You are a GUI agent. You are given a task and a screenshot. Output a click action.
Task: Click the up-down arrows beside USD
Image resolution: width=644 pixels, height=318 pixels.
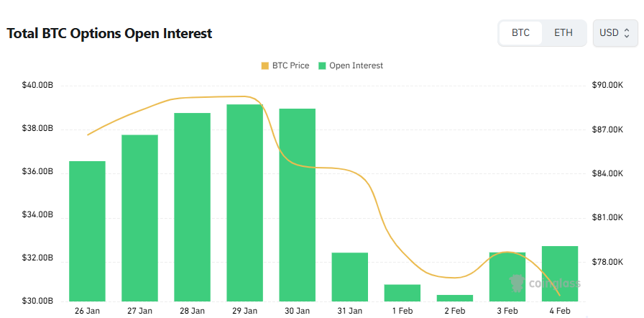click(x=627, y=33)
